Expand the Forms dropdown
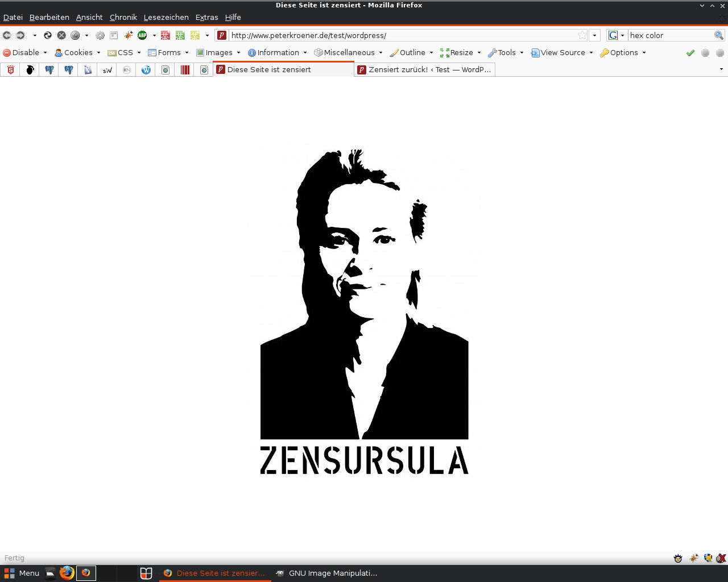The image size is (728, 582). [x=168, y=53]
